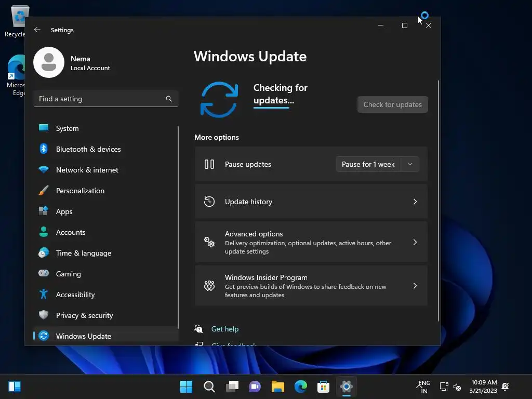Click the System monitor icon in sidebar

click(x=44, y=128)
